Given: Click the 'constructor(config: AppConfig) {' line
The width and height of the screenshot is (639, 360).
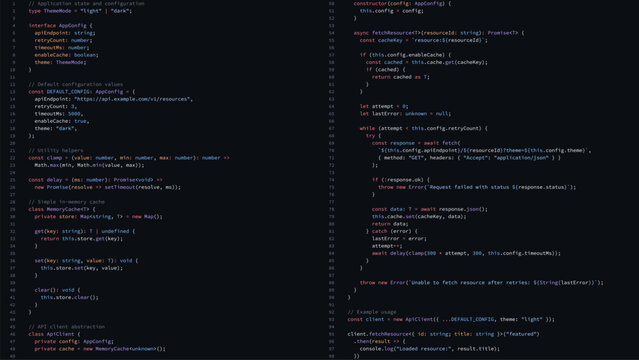Looking at the screenshot, I should tap(402, 4).
